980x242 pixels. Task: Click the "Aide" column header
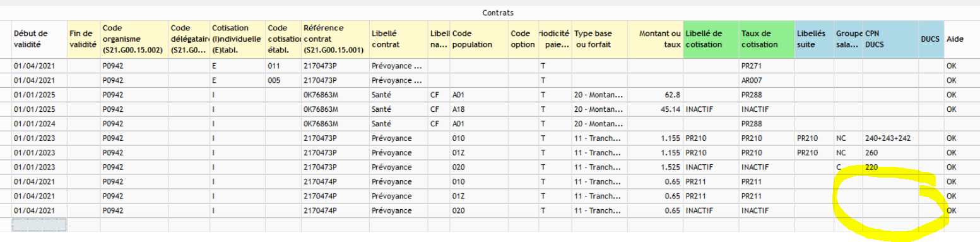pyautogui.click(x=962, y=39)
